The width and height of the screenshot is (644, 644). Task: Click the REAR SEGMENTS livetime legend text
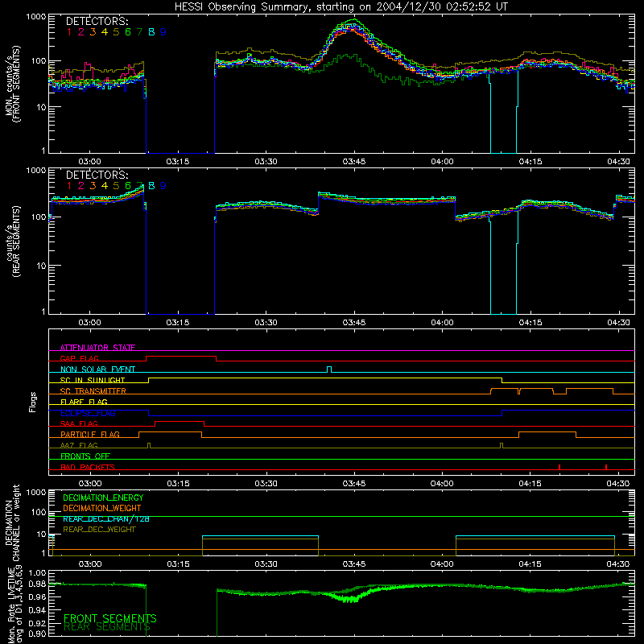(107, 627)
